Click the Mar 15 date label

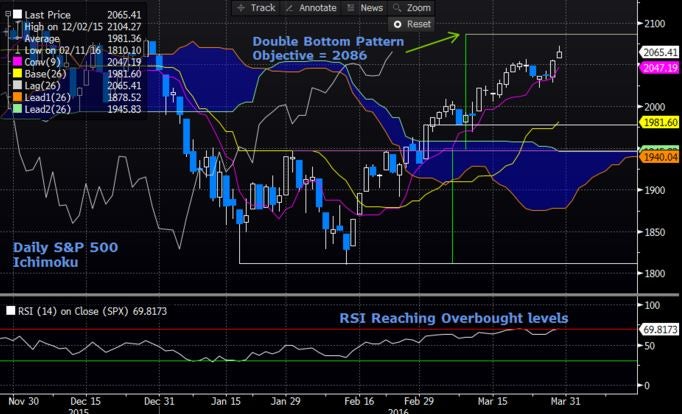(x=492, y=401)
